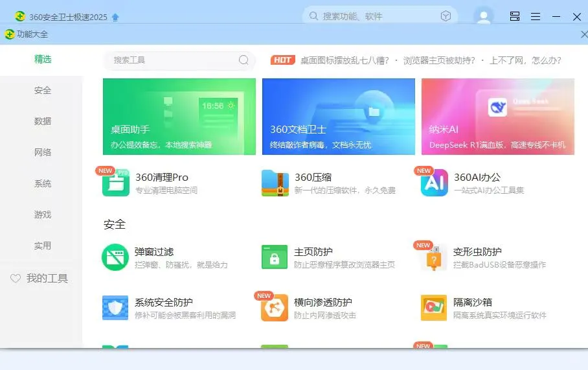Click the 隔离沙箱 title text
This screenshot has height=370, width=588.
tap(473, 302)
